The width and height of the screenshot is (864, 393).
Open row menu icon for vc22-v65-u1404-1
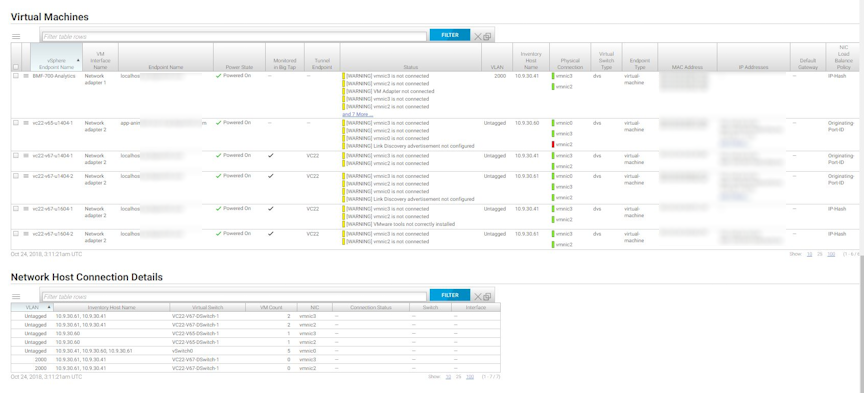tap(26, 123)
